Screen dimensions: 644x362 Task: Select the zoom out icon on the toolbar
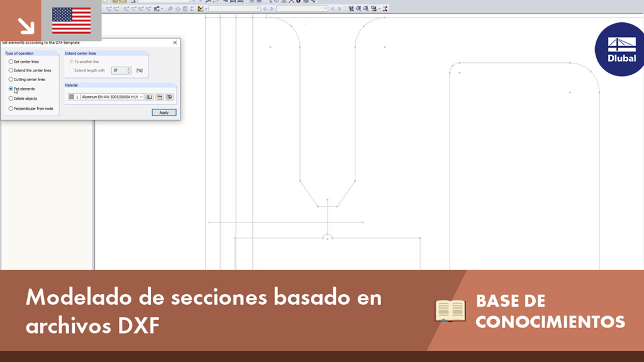[x=365, y=8]
